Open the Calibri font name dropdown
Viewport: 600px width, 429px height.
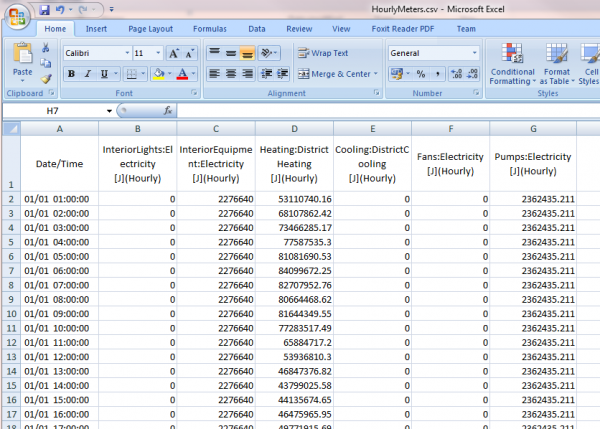[x=128, y=53]
